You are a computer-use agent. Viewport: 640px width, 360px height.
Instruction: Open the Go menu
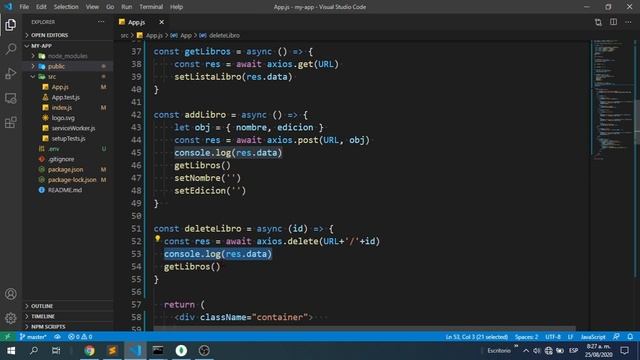(110, 7)
